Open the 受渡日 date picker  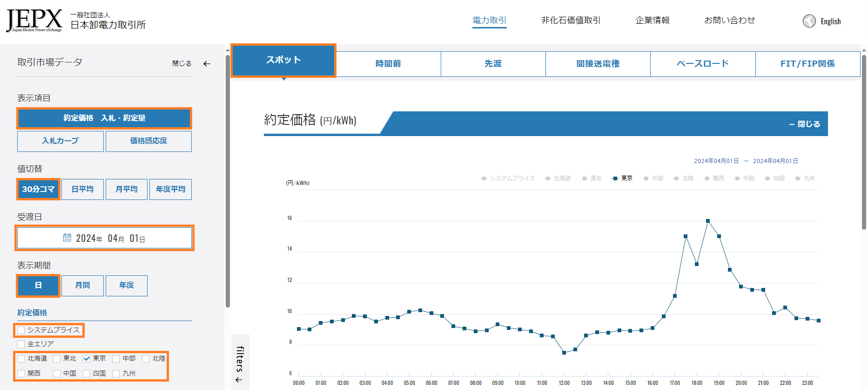point(104,238)
